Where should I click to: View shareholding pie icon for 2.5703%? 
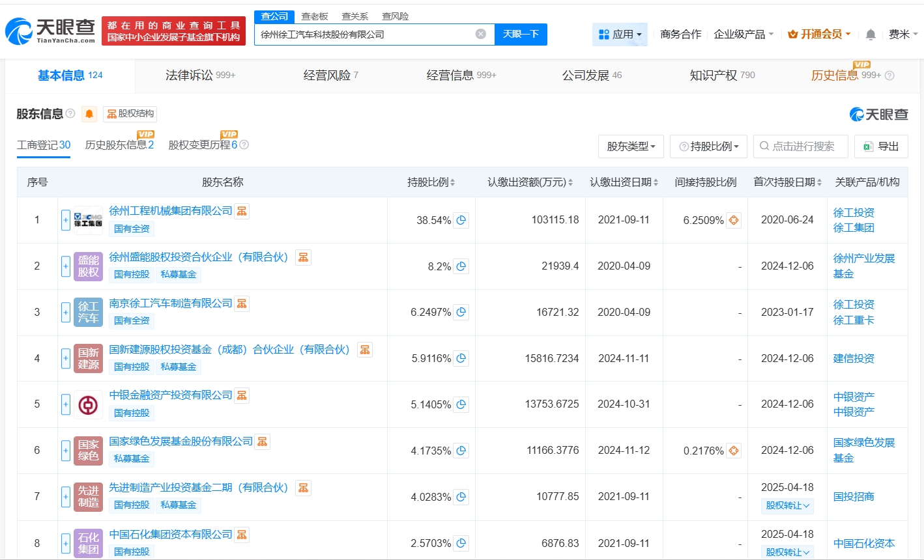point(461,543)
